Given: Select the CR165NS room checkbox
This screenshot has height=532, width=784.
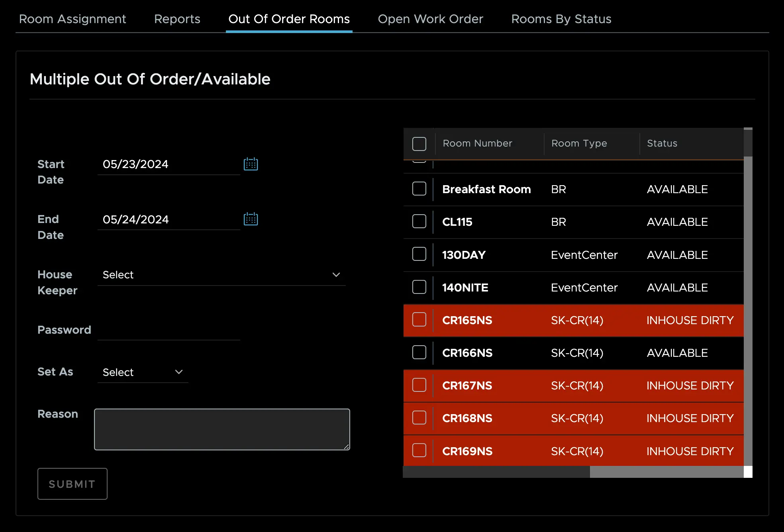Looking at the screenshot, I should point(419,320).
